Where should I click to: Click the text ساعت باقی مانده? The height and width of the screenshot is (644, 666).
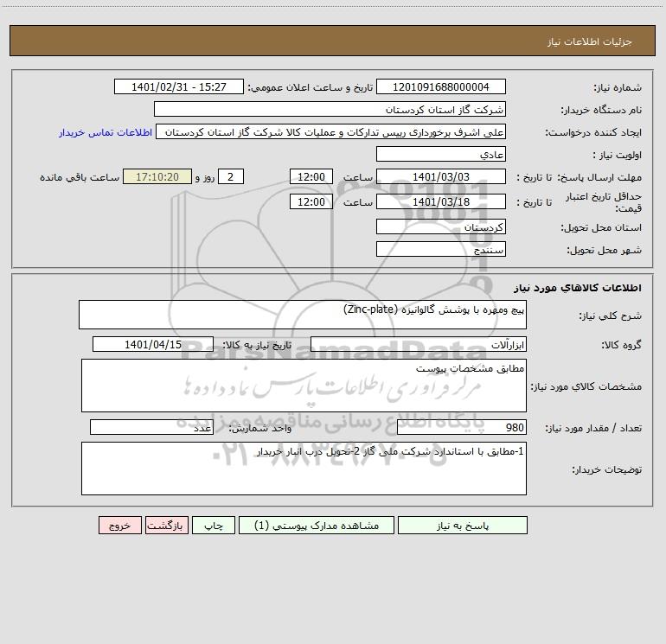[x=80, y=177]
